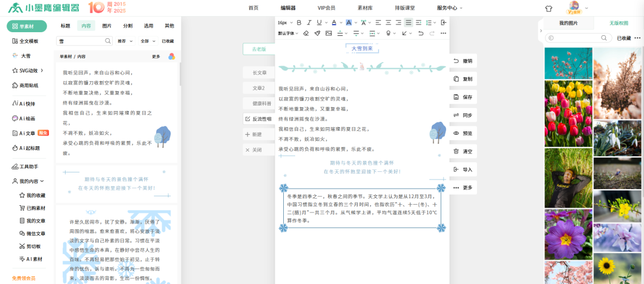Open the 推荐 sort dropdown
This screenshot has height=284, width=644.
[x=125, y=41]
